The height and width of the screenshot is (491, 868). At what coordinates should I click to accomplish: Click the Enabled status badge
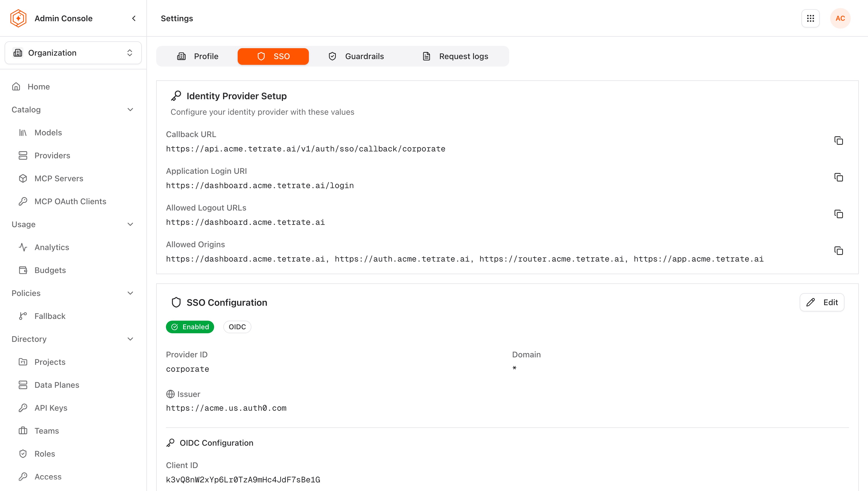pos(190,327)
